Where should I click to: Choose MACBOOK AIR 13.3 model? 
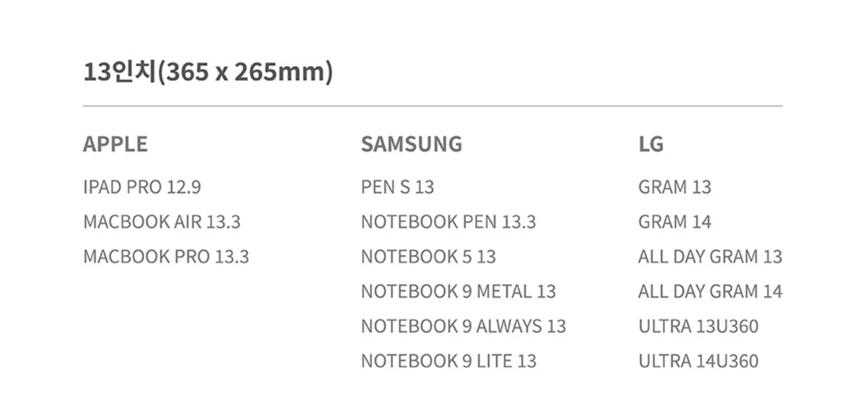pyautogui.click(x=162, y=222)
